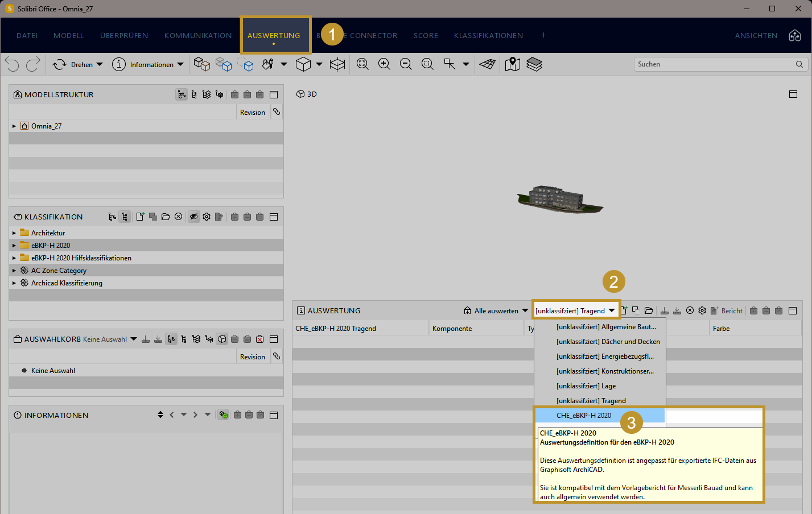Click the zoom in magnifier icon
Viewport: 812px width, 514px height.
tap(384, 64)
